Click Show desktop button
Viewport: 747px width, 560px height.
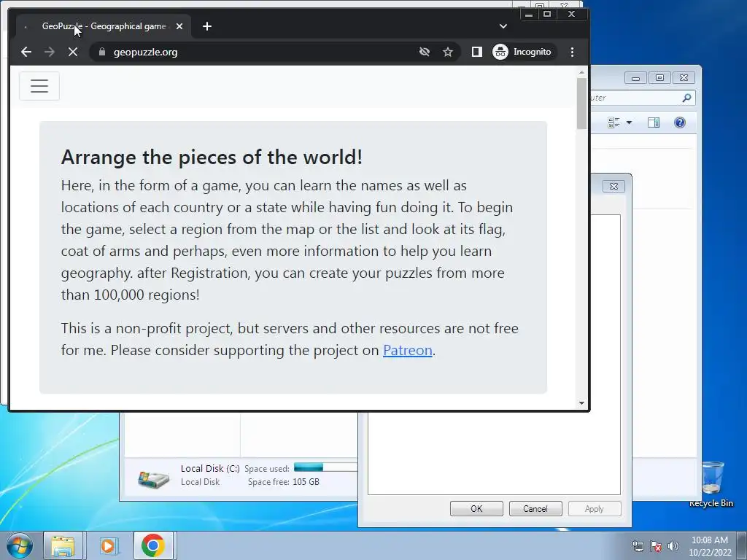pyautogui.click(x=742, y=545)
